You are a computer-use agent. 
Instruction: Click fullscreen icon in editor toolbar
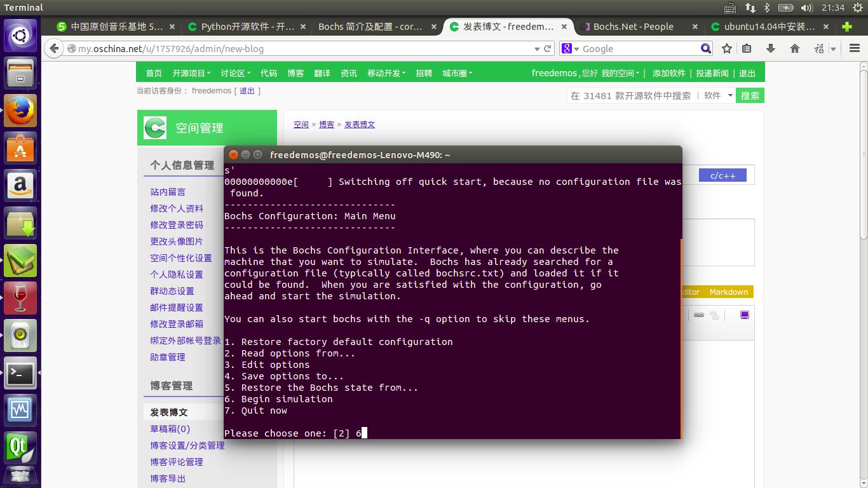[745, 315]
